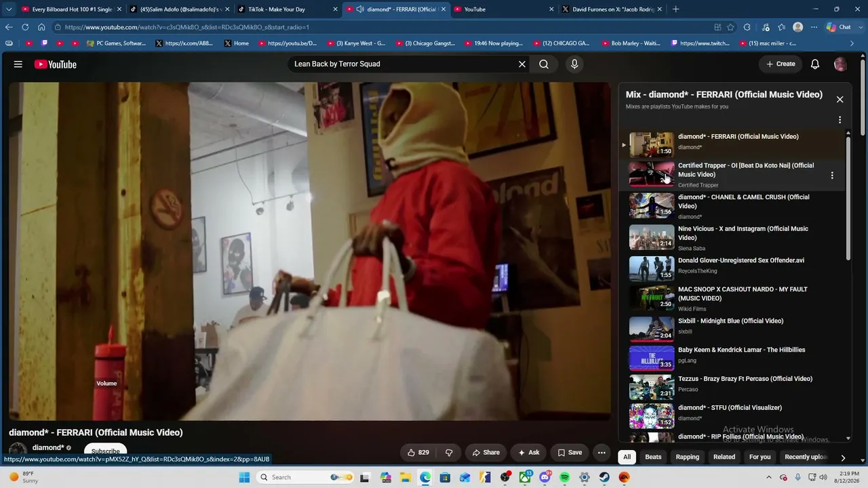Open PC Games, Software bookmark
Image resolution: width=868 pixels, height=488 pixels.
pyautogui.click(x=116, y=43)
